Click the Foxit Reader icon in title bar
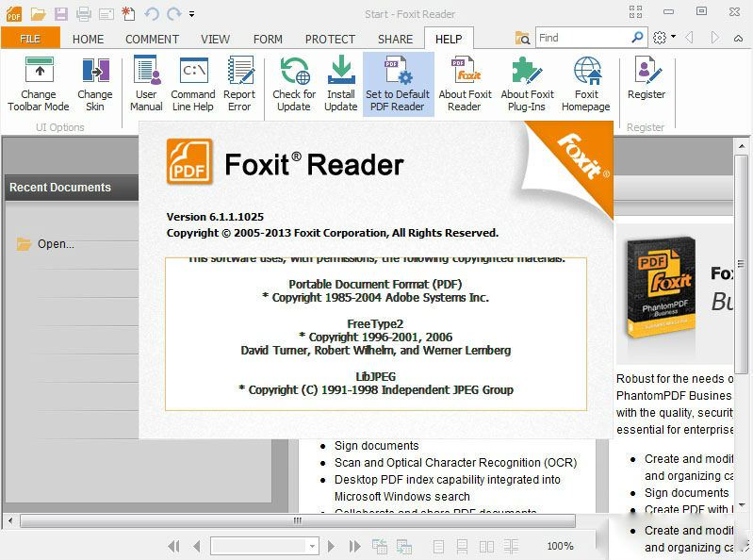753x560 pixels. coord(14,14)
